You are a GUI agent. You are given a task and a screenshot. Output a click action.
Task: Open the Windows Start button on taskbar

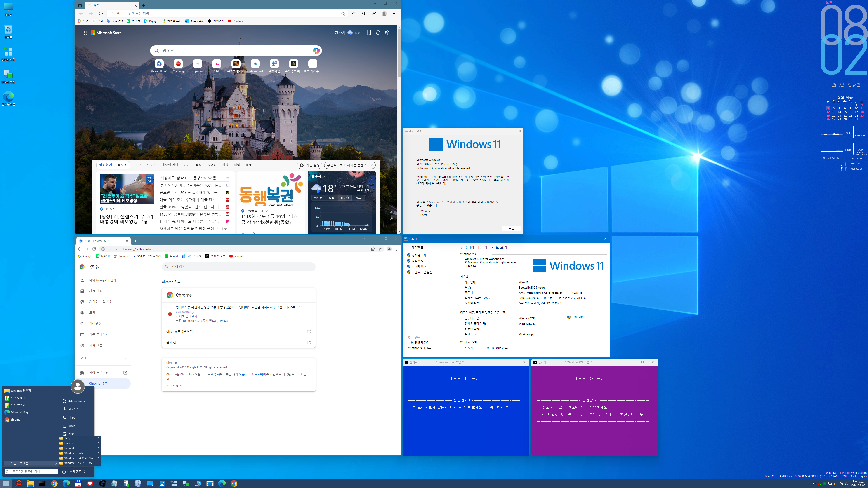(6, 483)
